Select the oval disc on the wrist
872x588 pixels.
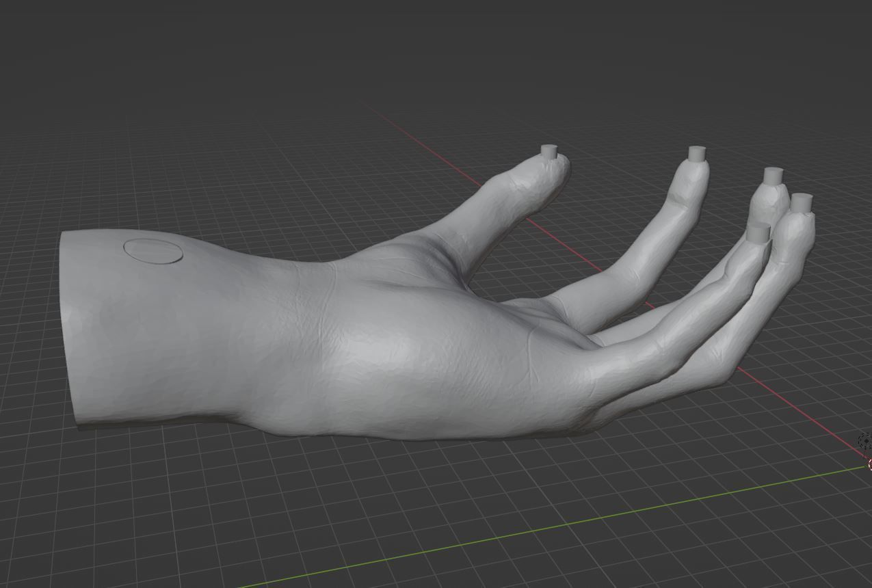click(x=153, y=251)
